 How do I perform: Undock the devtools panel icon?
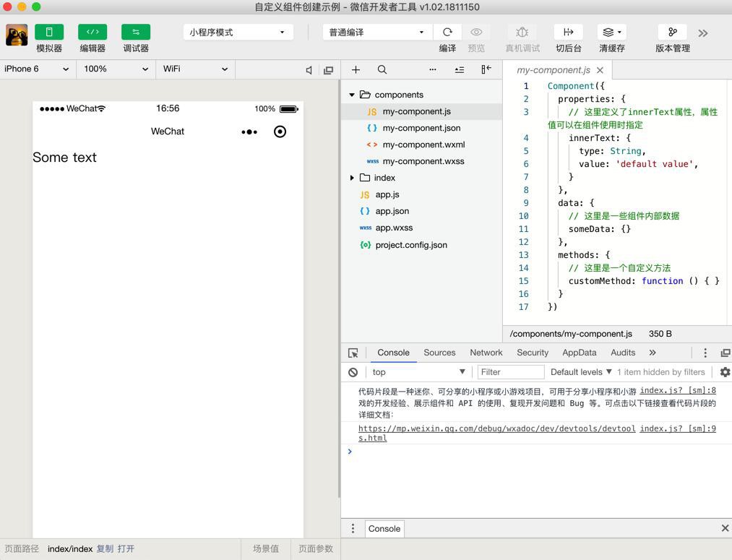725,353
